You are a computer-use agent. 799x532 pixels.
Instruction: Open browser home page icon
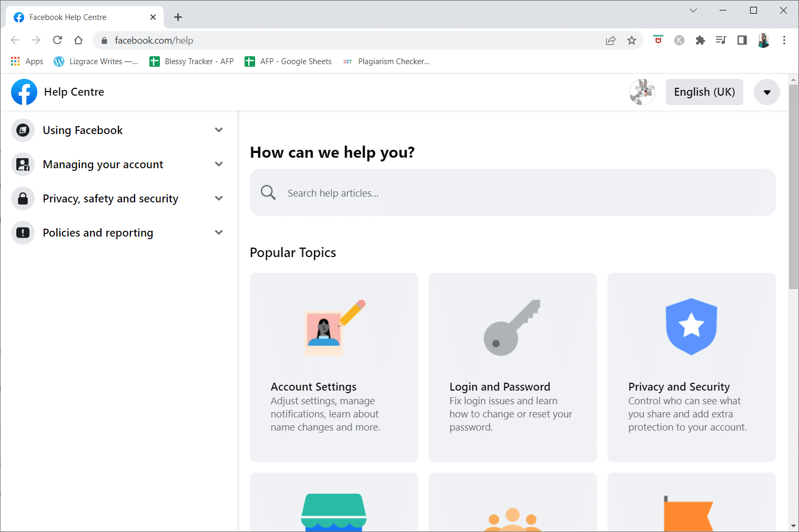click(78, 40)
